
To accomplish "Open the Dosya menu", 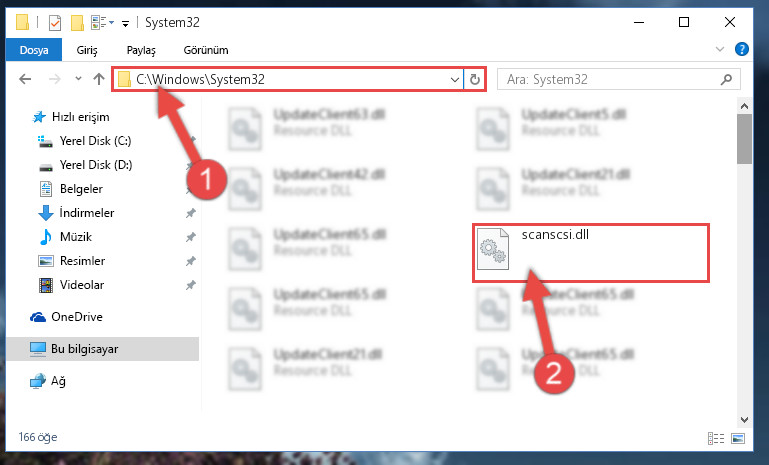I will [x=34, y=50].
